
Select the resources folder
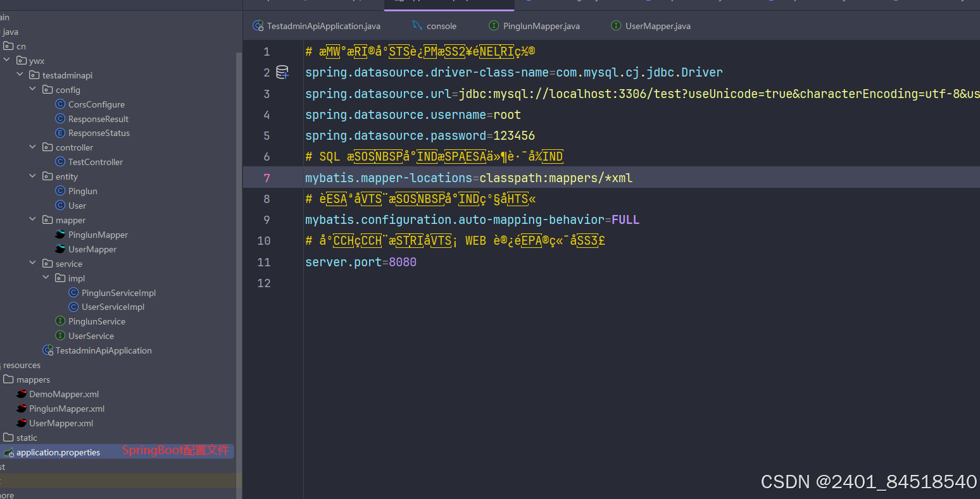click(x=22, y=365)
